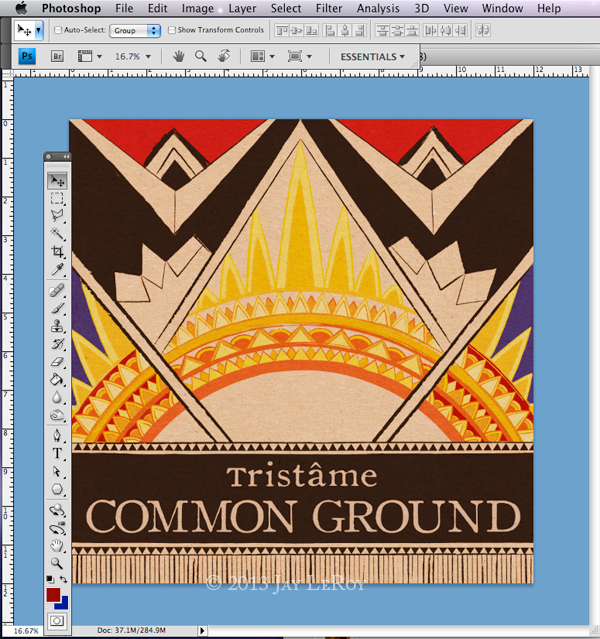The image size is (600, 639).
Task: Select the Brush tool
Action: [x=57, y=308]
